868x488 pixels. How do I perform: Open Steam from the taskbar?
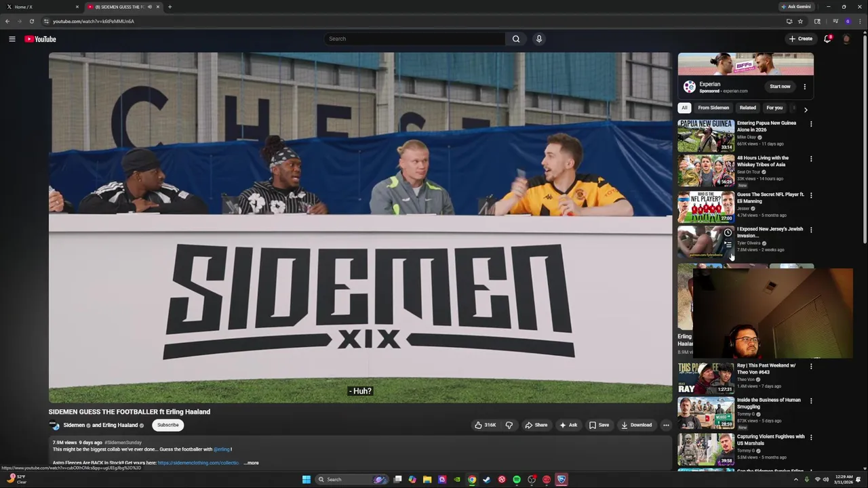487,479
